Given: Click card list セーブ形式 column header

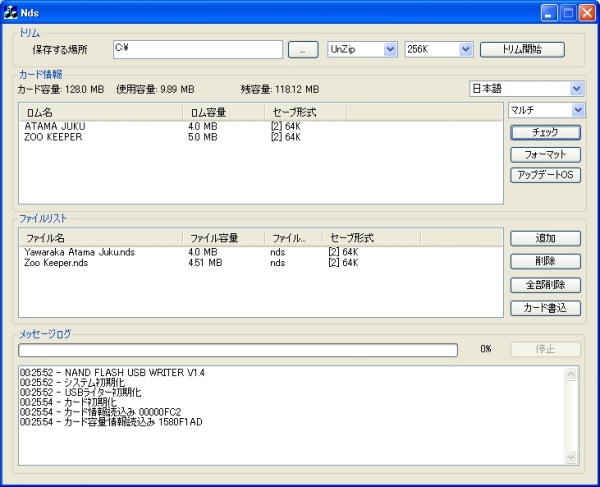Looking at the screenshot, I should pos(306,112).
